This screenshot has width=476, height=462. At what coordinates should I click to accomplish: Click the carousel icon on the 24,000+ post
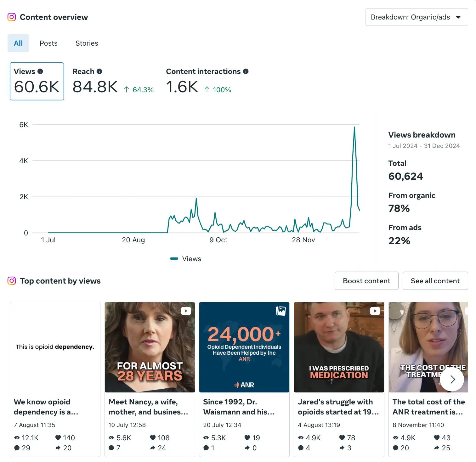pyautogui.click(x=280, y=311)
